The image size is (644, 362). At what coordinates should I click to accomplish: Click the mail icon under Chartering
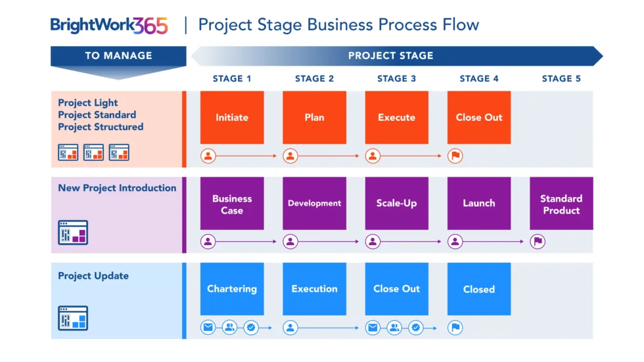click(x=208, y=327)
